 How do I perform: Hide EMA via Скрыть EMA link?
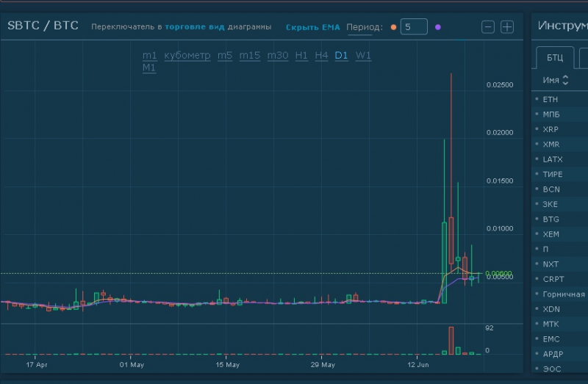coord(313,27)
